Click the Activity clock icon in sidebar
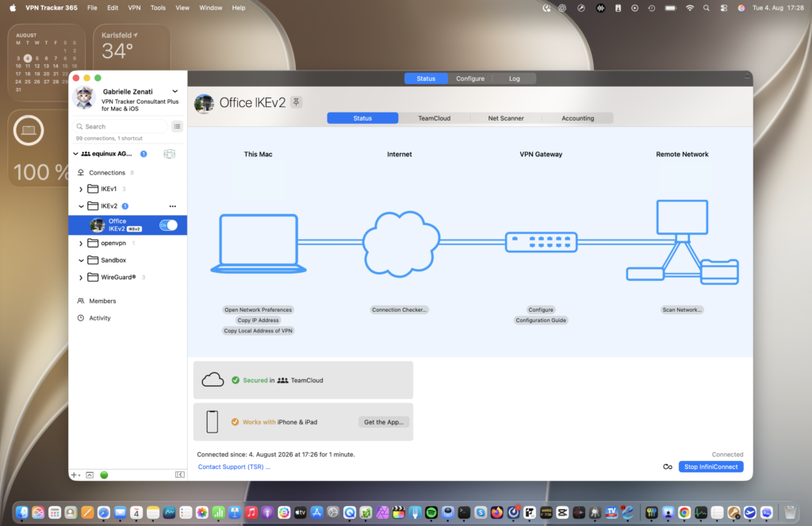812x526 pixels. pos(81,318)
